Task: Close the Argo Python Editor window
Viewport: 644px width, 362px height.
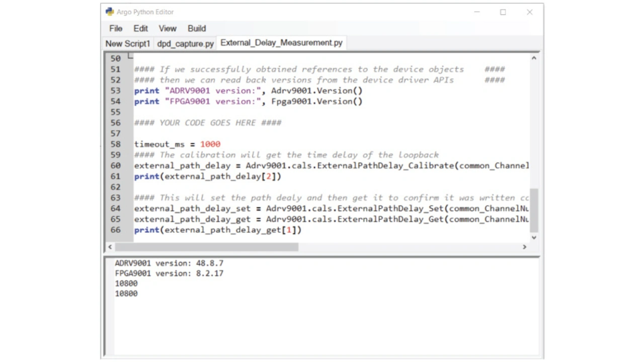Action: pyautogui.click(x=529, y=12)
